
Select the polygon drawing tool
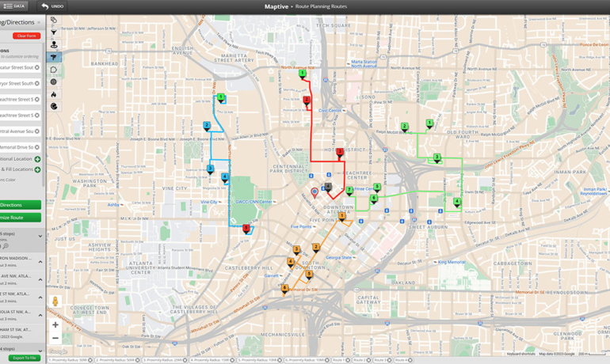[54, 70]
